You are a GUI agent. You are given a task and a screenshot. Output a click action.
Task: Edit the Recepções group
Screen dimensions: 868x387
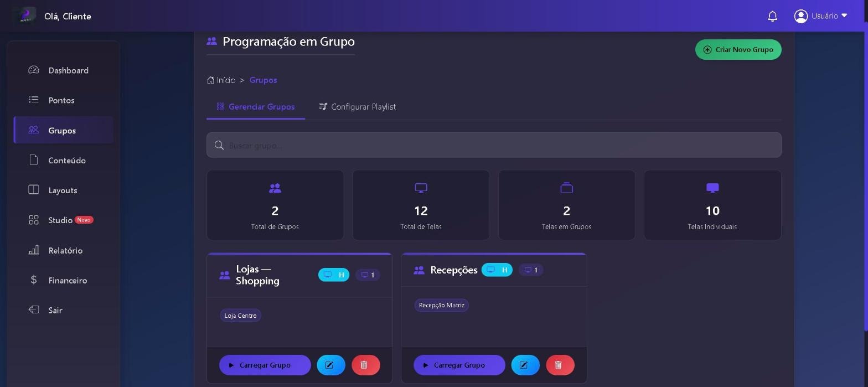click(525, 365)
